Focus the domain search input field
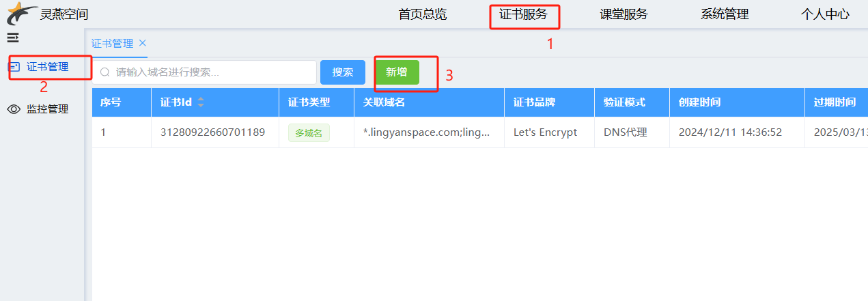The height and width of the screenshot is (301, 868). pyautogui.click(x=204, y=72)
